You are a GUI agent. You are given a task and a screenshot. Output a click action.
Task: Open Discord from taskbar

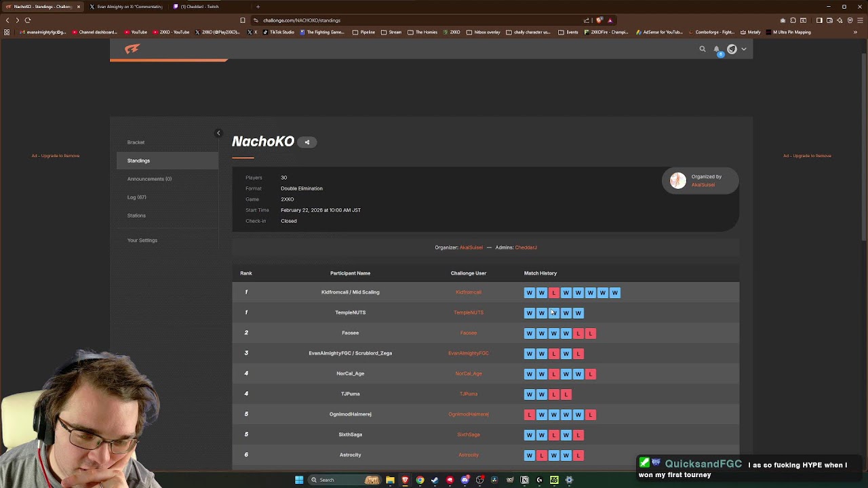[x=465, y=480]
